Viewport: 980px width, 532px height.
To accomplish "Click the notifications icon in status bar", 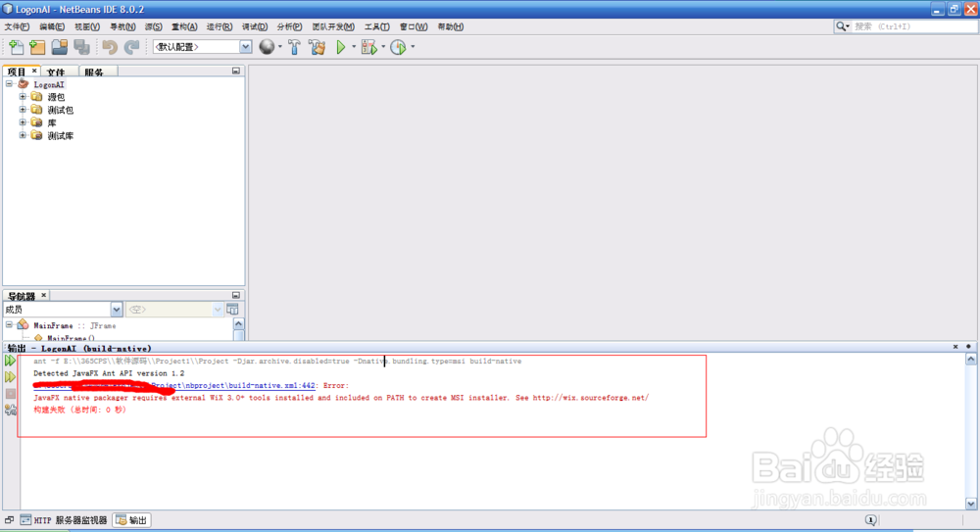I will (x=870, y=520).
